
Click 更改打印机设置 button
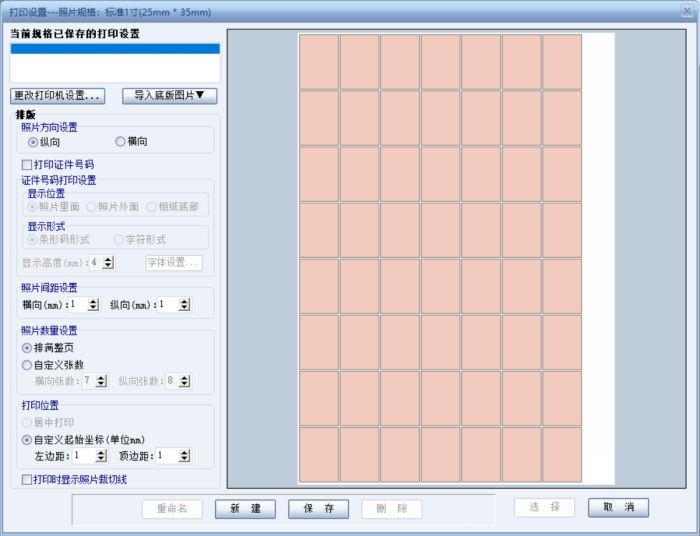(58, 96)
